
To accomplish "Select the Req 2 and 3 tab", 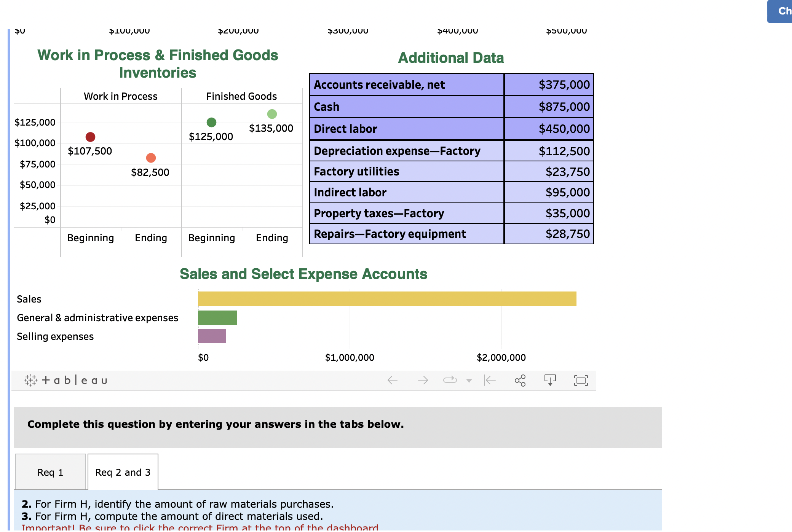I will point(123,472).
